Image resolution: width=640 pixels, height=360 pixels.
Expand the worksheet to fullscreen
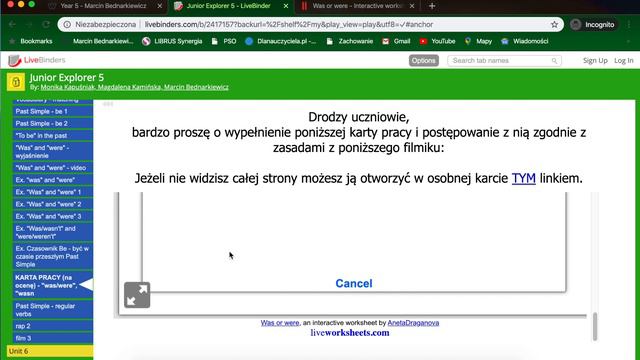(137, 295)
